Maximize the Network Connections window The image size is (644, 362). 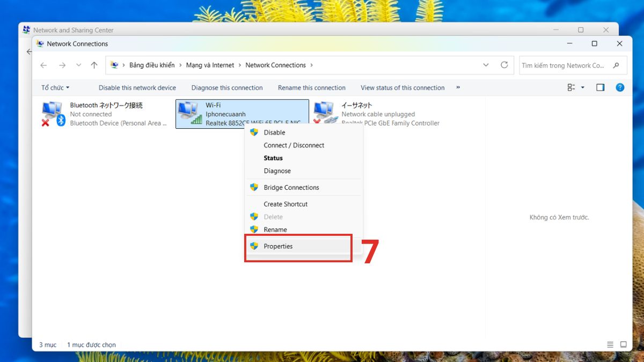[x=594, y=43]
